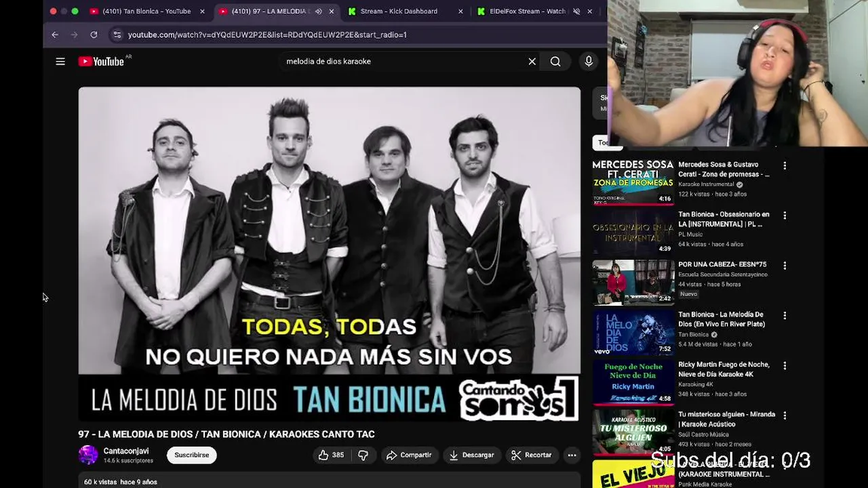The height and width of the screenshot is (488, 868).
Task: Open options for POR UNA CABEZA video
Action: point(785,266)
